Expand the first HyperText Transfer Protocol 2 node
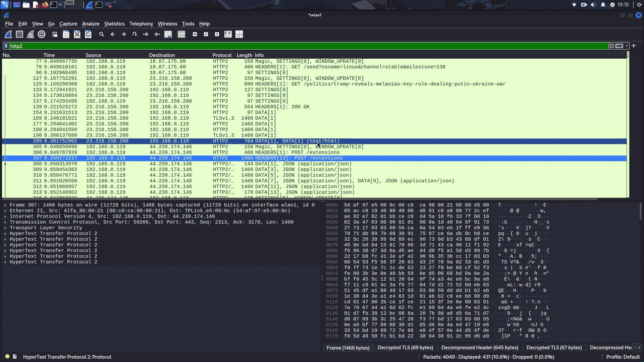Image resolution: width=644 pixels, height=362 pixels. [x=5, y=233]
